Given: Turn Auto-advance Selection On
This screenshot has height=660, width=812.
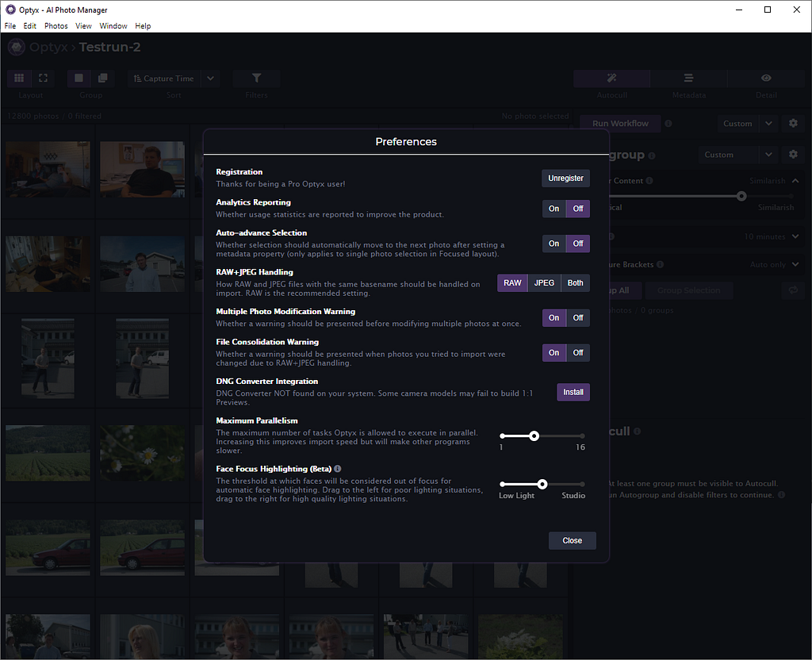Looking at the screenshot, I should (553, 244).
